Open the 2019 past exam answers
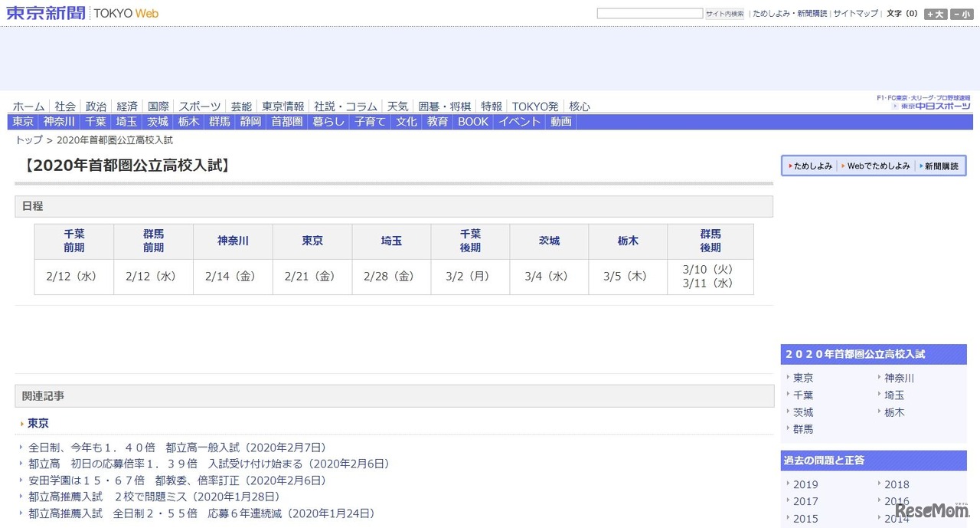The width and height of the screenshot is (980, 528). point(805,484)
